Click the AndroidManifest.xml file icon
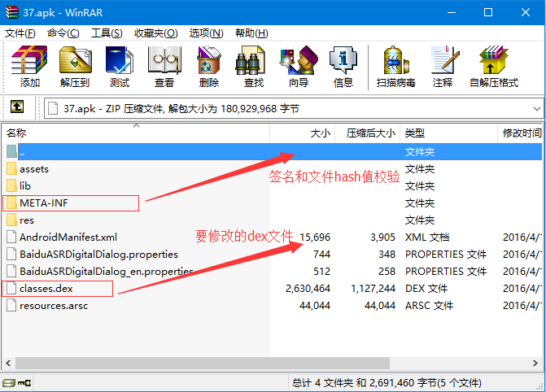Viewport: 546px width, 392px height. (11, 237)
